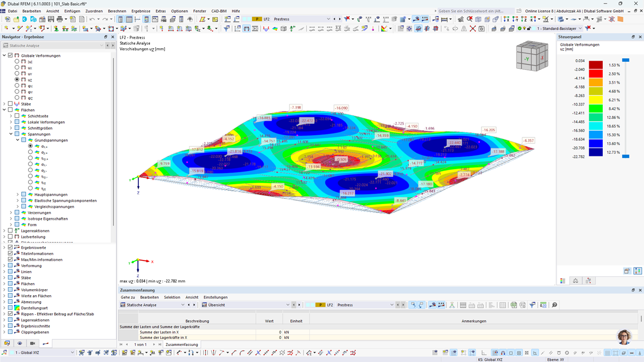Check the Stäbe checkbox

[10, 104]
